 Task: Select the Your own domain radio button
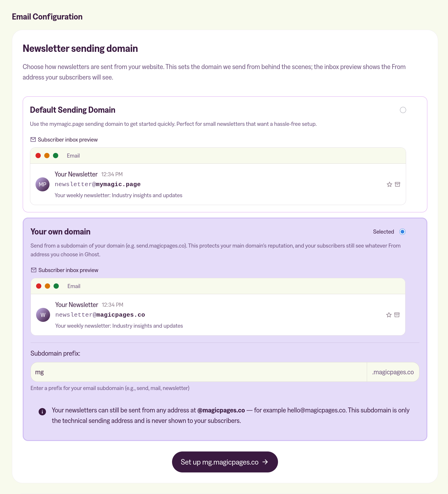tap(402, 232)
